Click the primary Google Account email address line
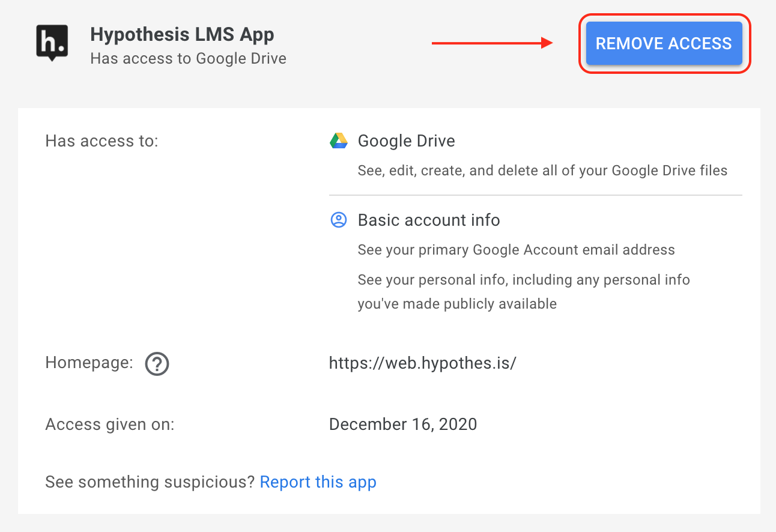This screenshot has width=776, height=532. [517, 250]
